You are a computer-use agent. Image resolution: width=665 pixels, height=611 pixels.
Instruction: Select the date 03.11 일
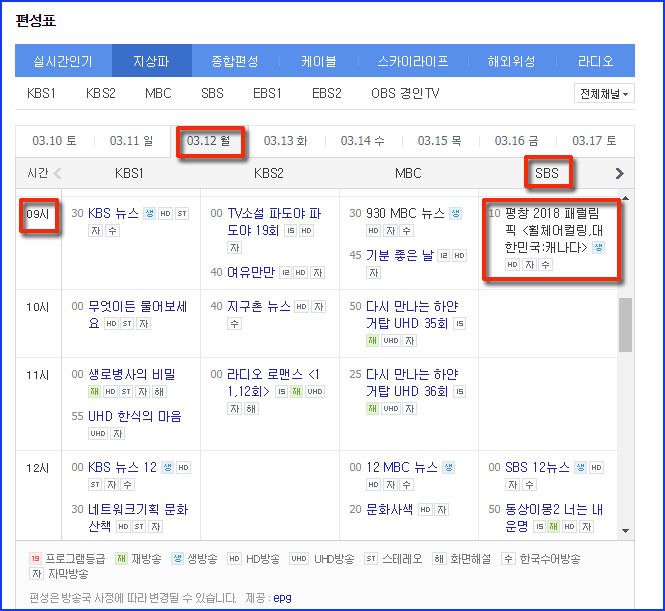click(131, 140)
